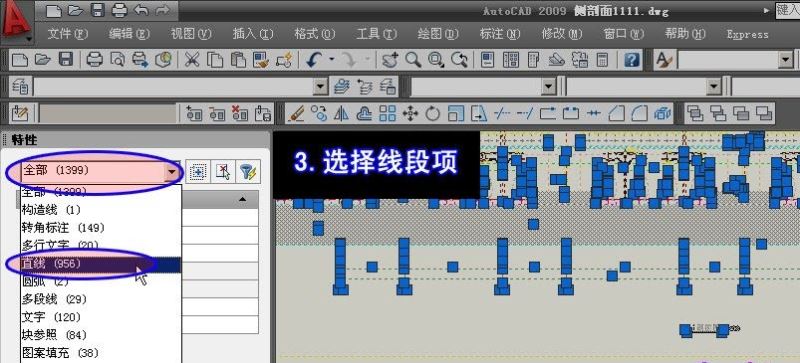Select the Trim tool

(502, 113)
